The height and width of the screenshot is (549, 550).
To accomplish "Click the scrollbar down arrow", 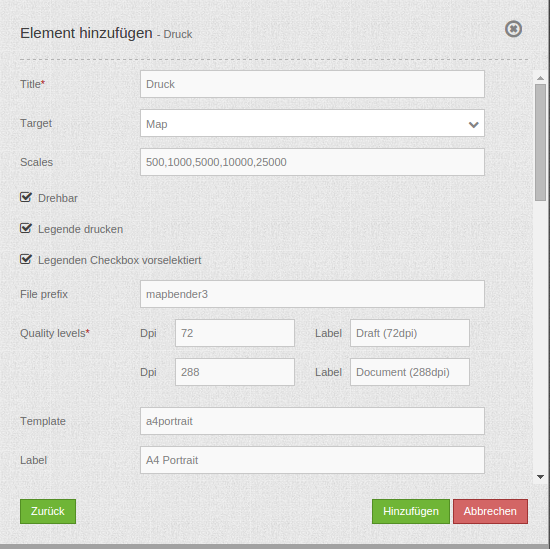I will (540, 477).
